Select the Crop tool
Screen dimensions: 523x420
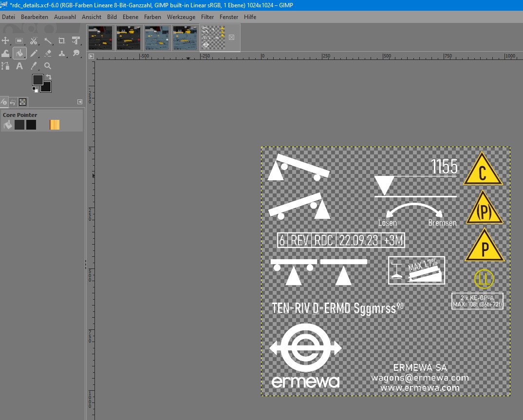(62, 41)
